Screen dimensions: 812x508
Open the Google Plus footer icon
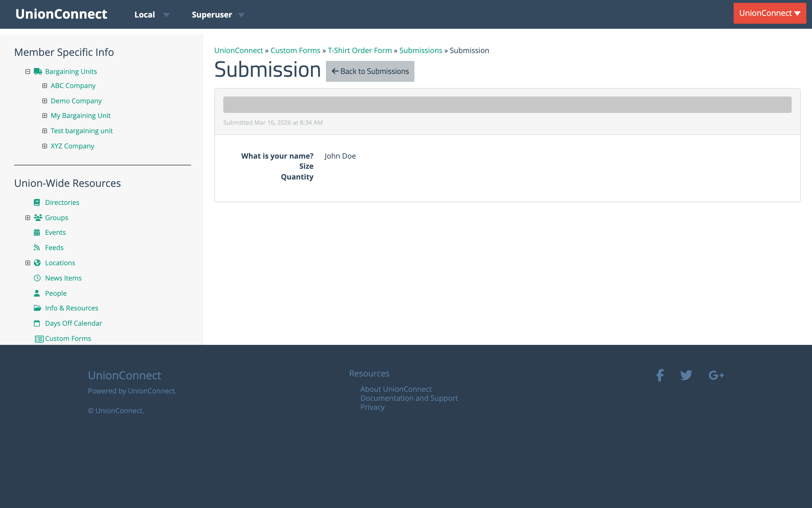tap(716, 375)
